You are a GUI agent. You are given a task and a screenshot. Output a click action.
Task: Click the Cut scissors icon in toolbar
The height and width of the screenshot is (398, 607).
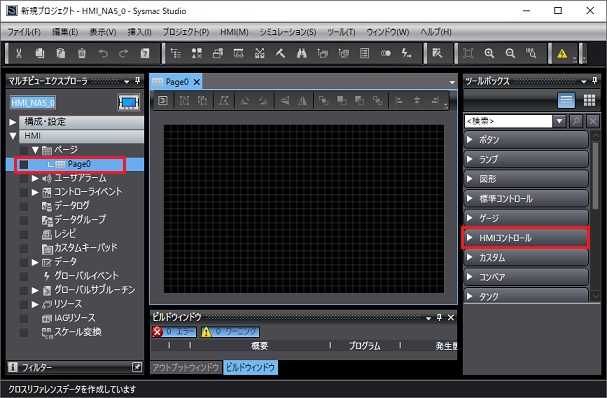coord(19,53)
